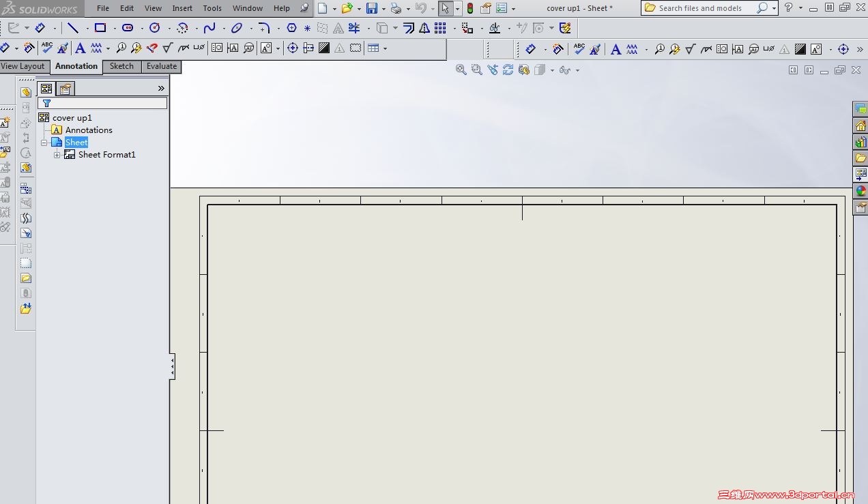This screenshot has height=504, width=868.
Task: Click Area Hatch/Fill in left toolbar
Action: click(324, 48)
